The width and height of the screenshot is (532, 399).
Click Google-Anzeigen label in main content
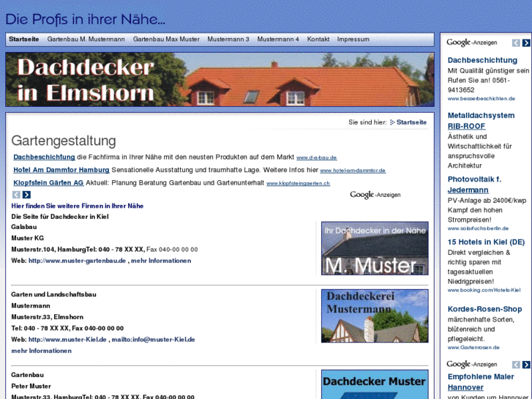click(375, 195)
